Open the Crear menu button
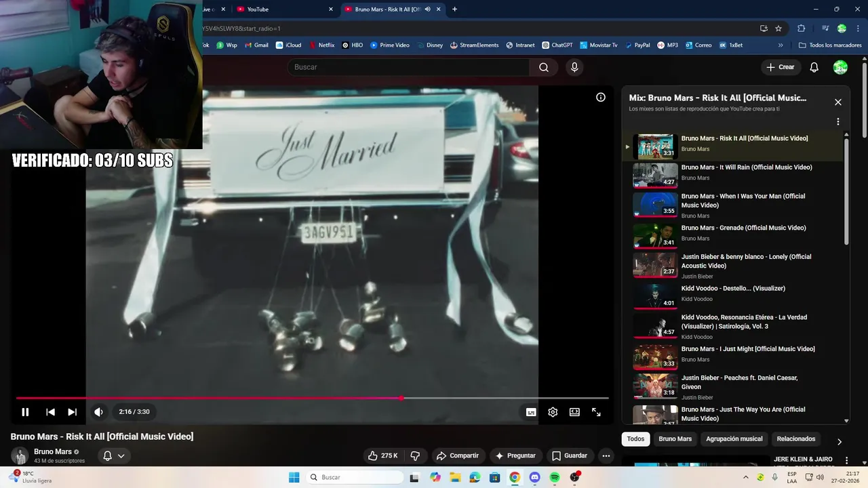Viewport: 868px width, 488px height. tap(781, 67)
